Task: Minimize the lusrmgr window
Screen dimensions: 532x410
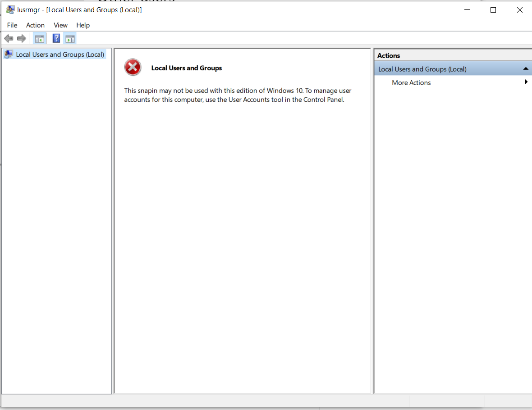Action: 467,10
